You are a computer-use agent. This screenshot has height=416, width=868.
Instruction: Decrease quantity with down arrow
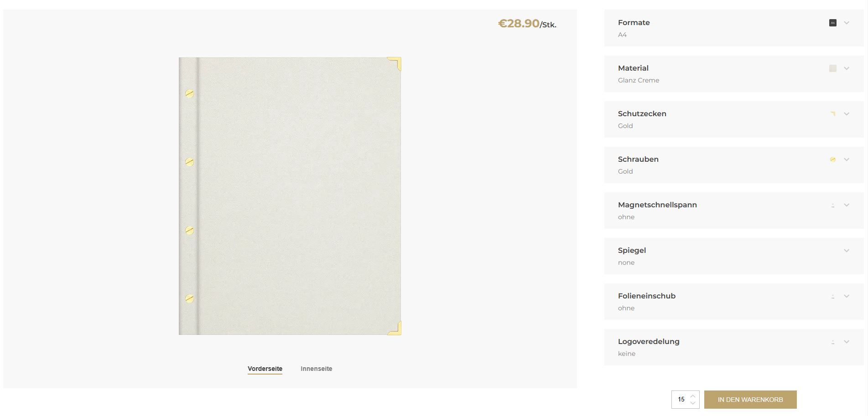[693, 403]
